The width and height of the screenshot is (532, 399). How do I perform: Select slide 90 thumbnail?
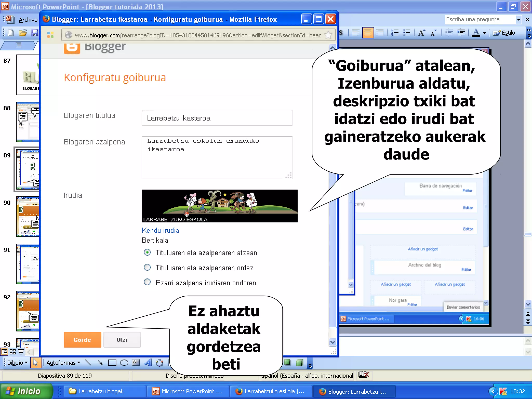coord(28,217)
